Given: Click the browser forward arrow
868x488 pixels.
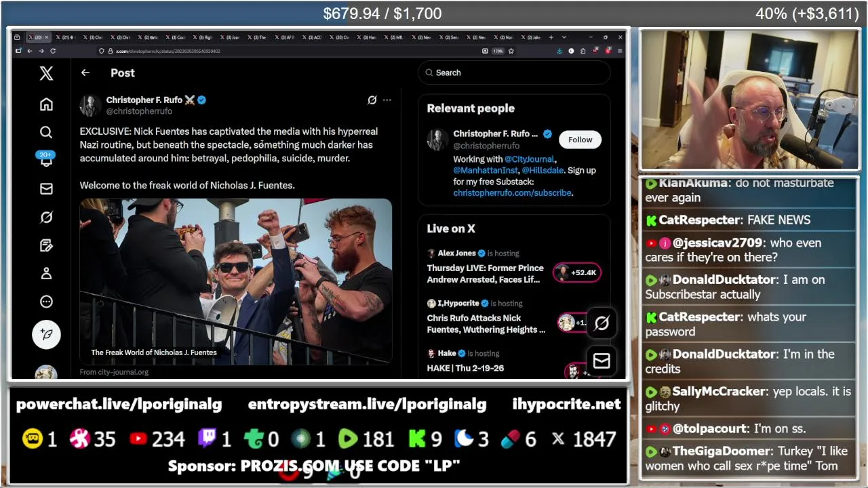Looking at the screenshot, I should (41, 51).
